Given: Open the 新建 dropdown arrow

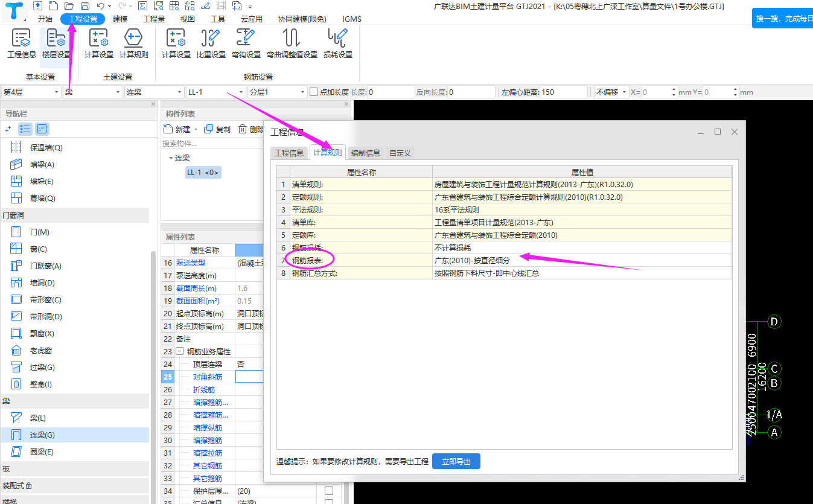Looking at the screenshot, I should (196, 129).
